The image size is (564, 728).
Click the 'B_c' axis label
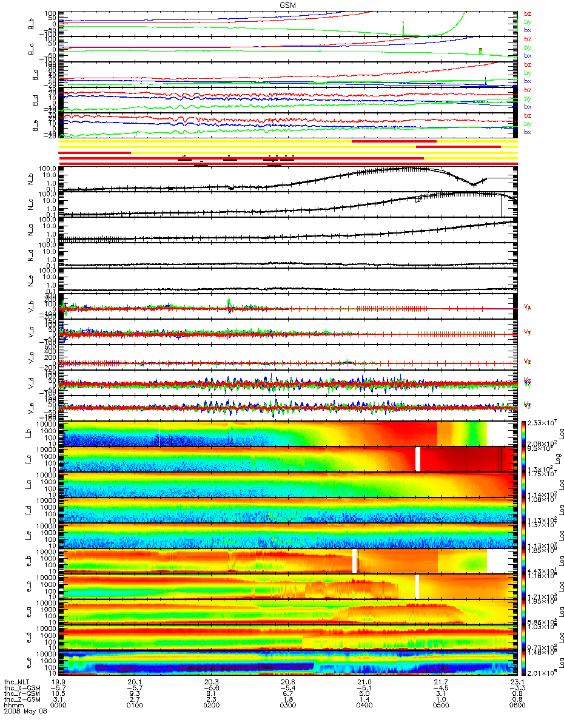coord(30,49)
